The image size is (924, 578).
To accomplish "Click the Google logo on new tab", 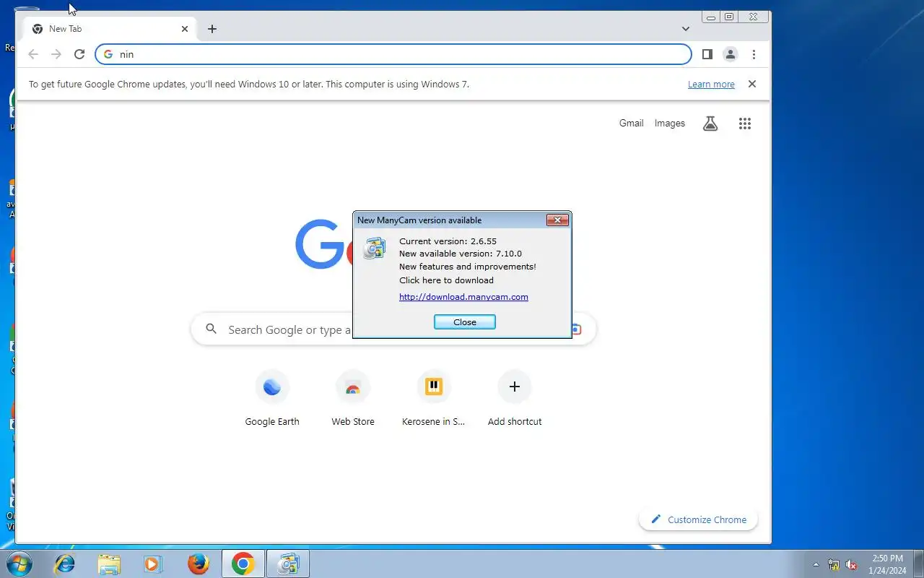I will [324, 244].
